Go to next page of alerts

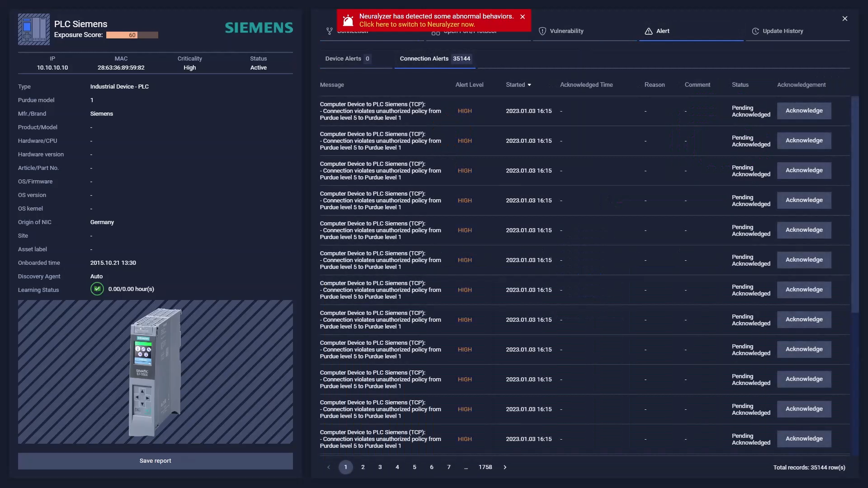tap(505, 467)
